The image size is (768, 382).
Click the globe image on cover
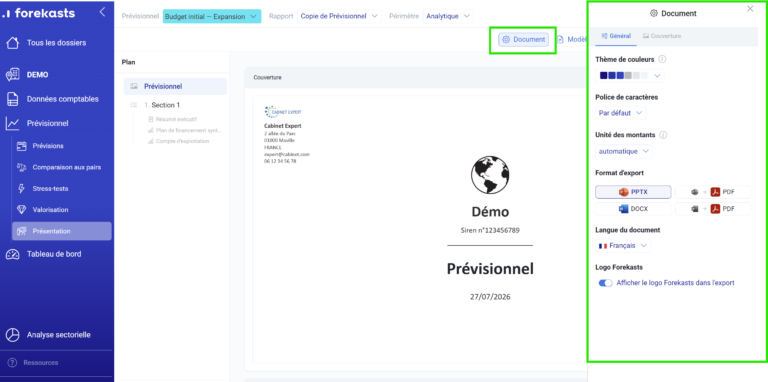[x=490, y=175]
